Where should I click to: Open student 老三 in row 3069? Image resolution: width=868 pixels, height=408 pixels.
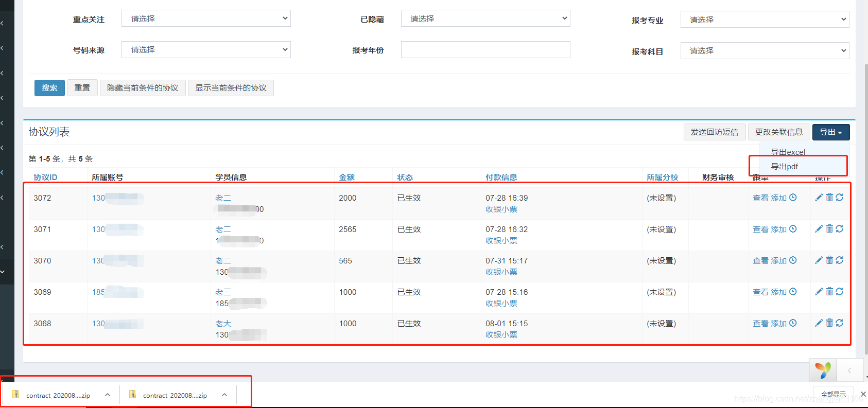coord(223,292)
